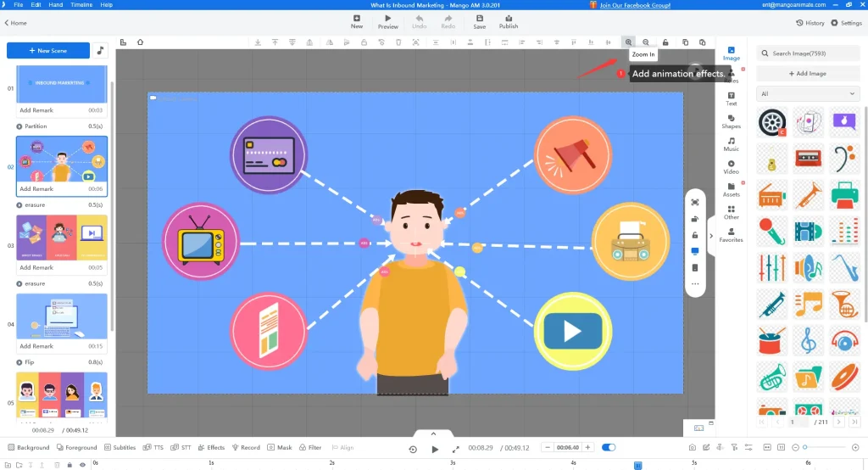Select scene 03 thumbnail

click(62, 238)
